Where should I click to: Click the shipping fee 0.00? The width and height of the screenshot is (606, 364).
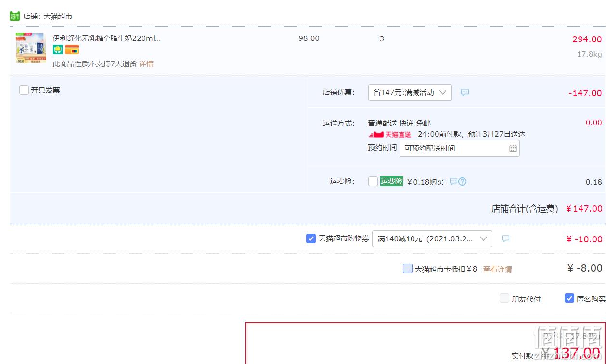coord(594,123)
